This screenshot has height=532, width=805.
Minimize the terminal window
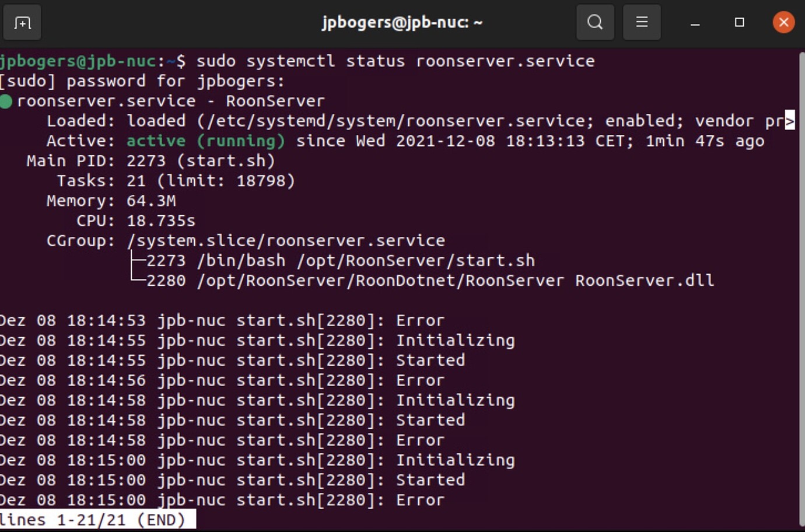click(695, 23)
